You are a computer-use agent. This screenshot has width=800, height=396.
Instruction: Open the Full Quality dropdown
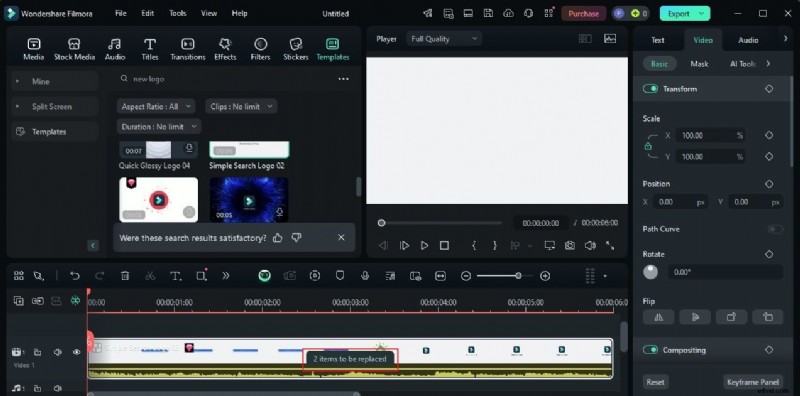click(x=444, y=39)
